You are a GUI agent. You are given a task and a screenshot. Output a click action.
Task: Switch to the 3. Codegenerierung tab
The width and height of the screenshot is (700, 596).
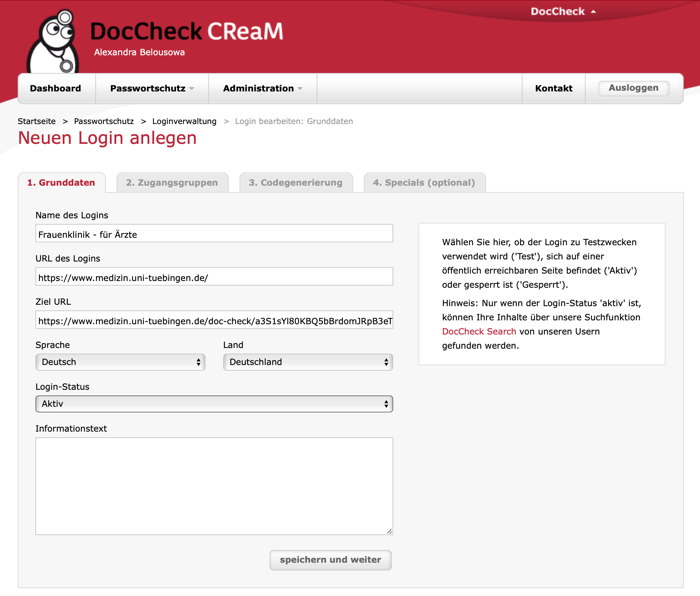(x=296, y=182)
